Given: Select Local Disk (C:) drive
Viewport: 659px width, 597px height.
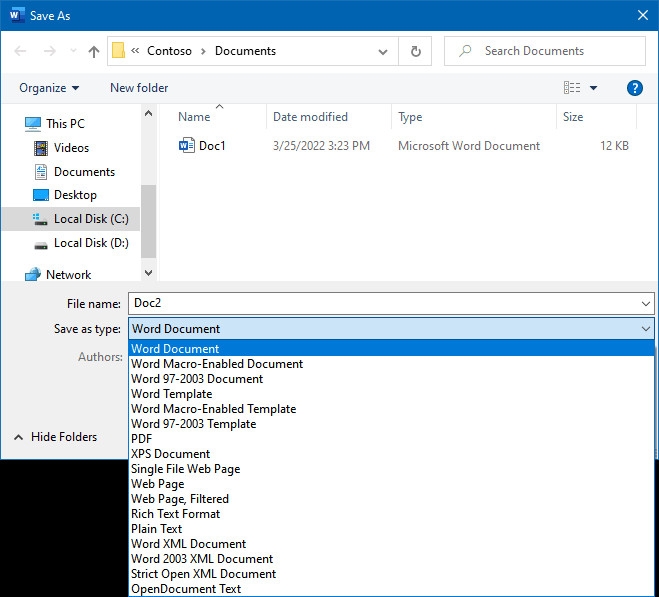Looking at the screenshot, I should (x=71, y=219).
